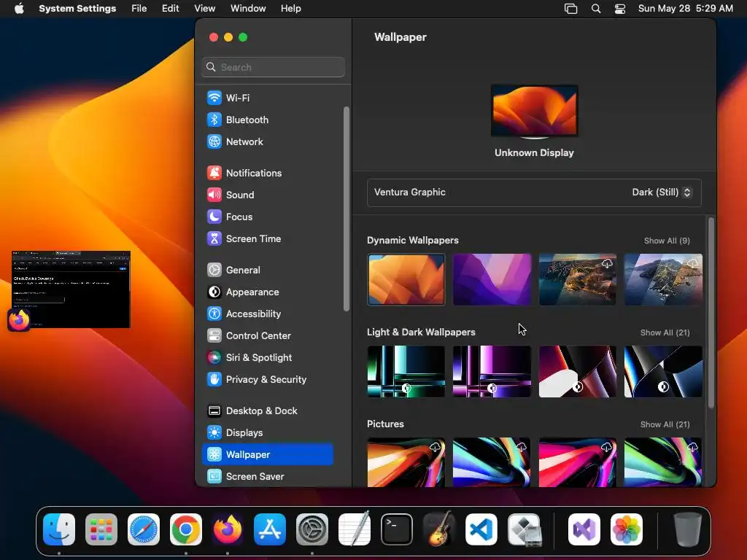Show all 21 Pictures
The width and height of the screenshot is (747, 560).
665,424
